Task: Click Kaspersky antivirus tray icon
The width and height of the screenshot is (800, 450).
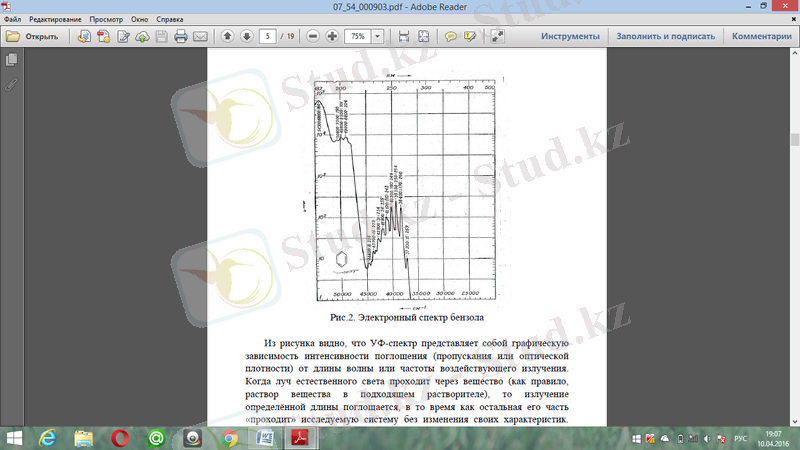Action: [650, 439]
